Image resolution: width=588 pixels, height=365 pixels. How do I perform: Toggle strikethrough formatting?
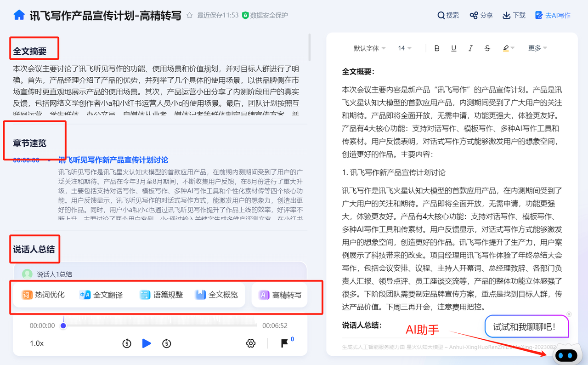487,48
